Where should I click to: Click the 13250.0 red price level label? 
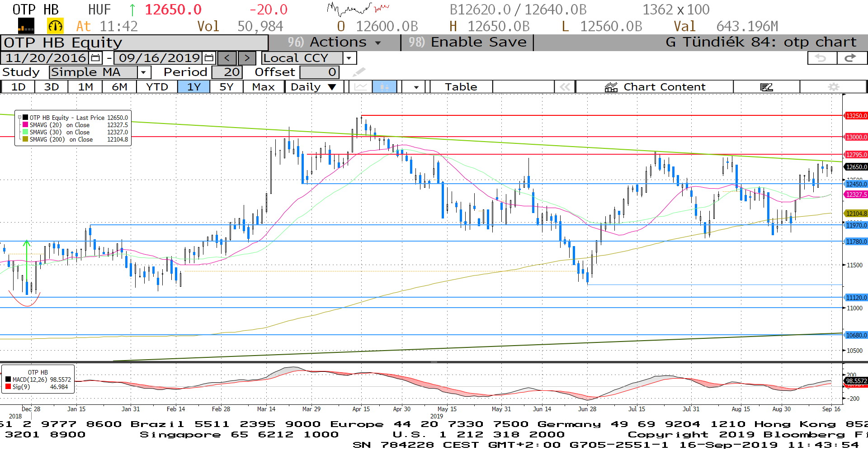coord(856,116)
